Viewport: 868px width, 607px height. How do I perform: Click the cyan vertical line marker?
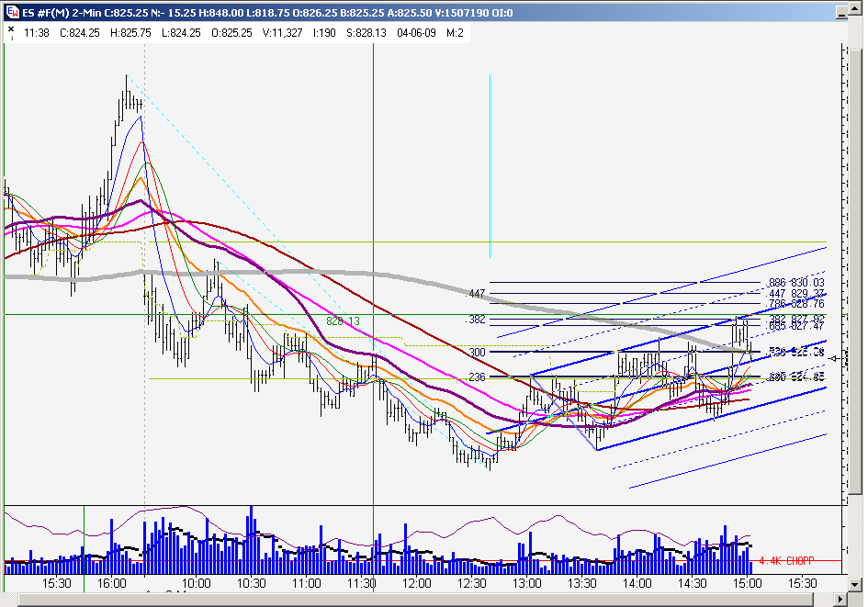[x=490, y=166]
